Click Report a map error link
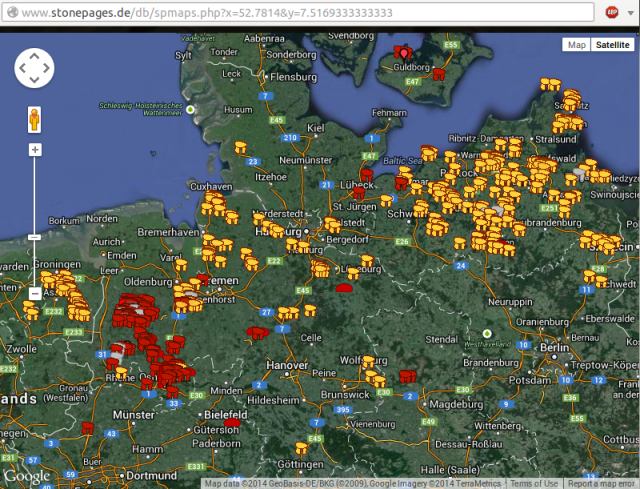The width and height of the screenshot is (640, 489). tap(601, 484)
